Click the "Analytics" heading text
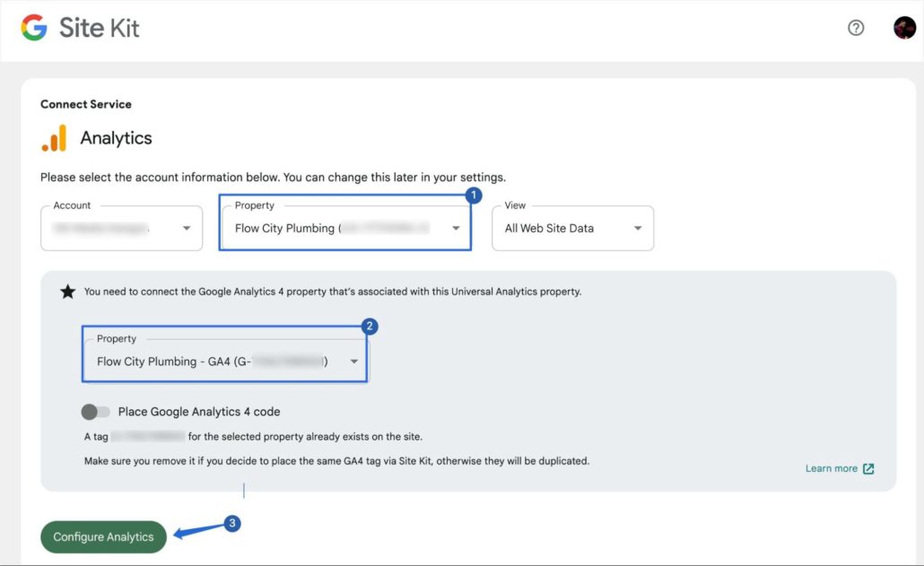Screen dimensions: 924x566 pos(116,138)
